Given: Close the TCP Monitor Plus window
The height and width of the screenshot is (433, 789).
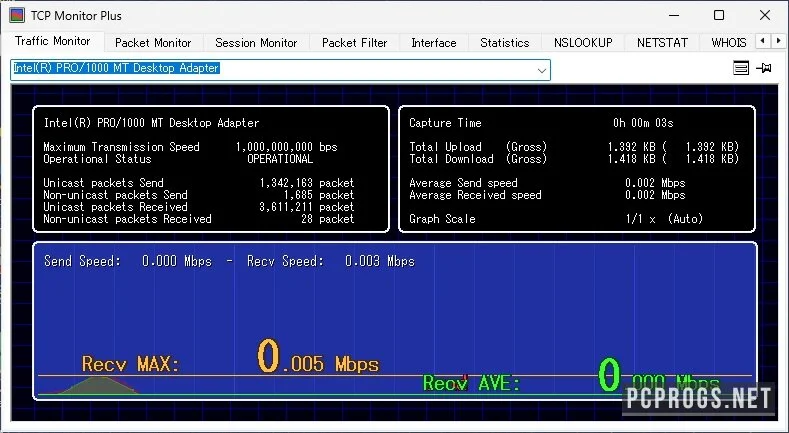Looking at the screenshot, I should (765, 16).
